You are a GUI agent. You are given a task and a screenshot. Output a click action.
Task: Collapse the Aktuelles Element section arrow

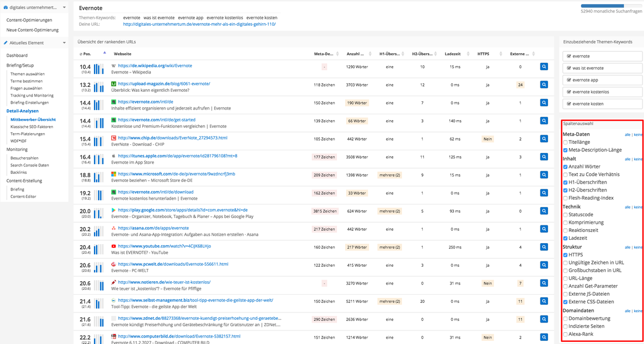[x=64, y=43]
